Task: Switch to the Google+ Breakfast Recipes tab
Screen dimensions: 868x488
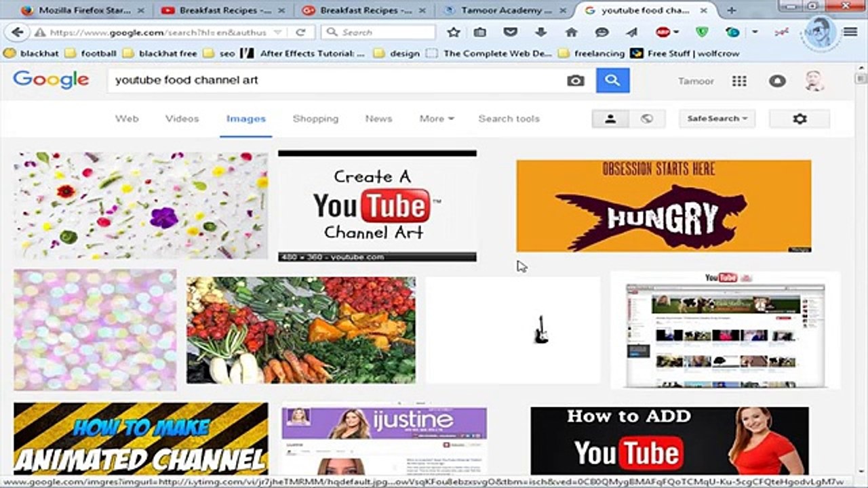Action: pyautogui.click(x=364, y=11)
